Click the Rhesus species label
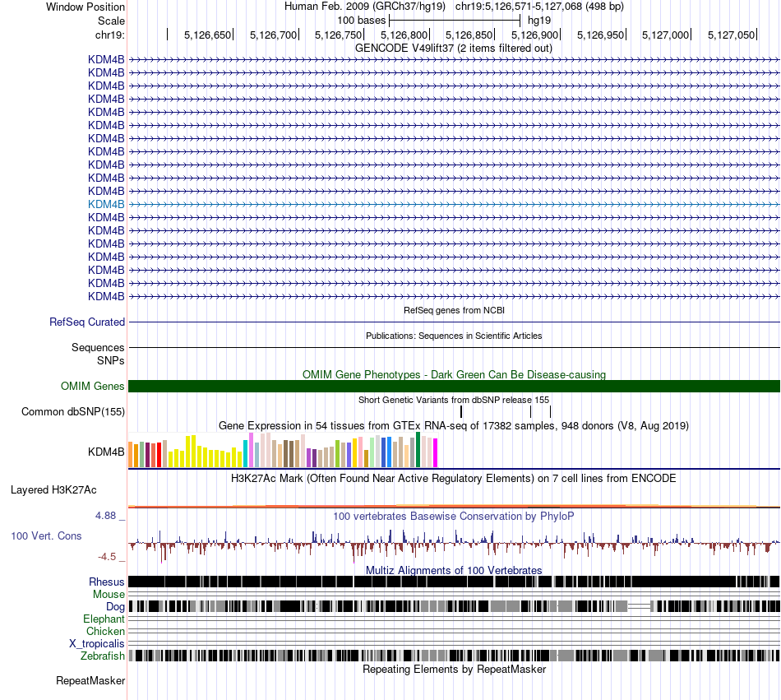The width and height of the screenshot is (781, 700). tap(107, 582)
